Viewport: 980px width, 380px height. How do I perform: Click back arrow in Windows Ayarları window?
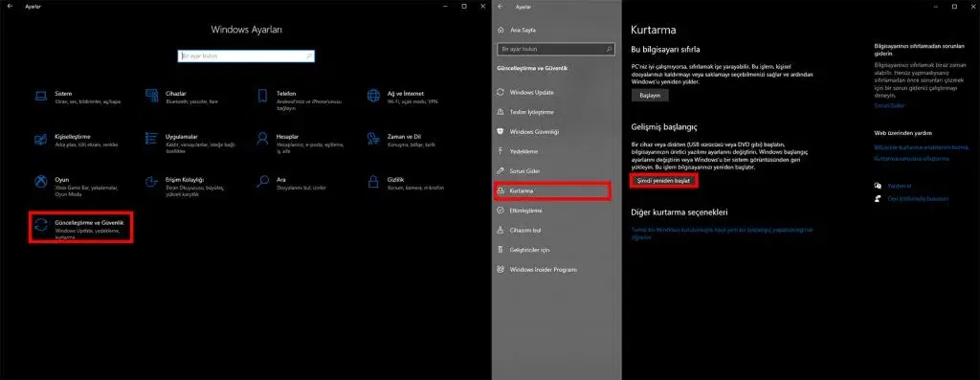(9, 7)
